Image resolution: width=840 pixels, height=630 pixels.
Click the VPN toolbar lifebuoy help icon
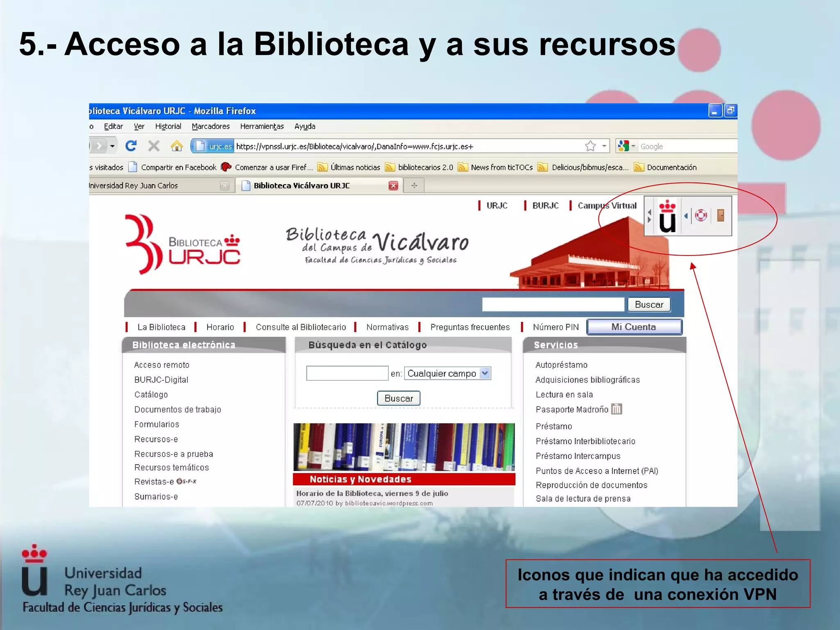(701, 215)
